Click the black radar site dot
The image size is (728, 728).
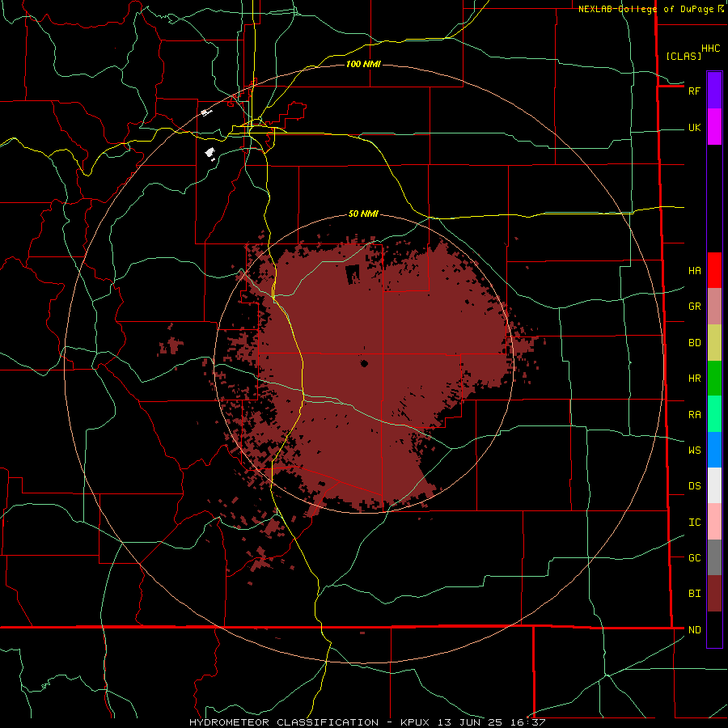364,363
